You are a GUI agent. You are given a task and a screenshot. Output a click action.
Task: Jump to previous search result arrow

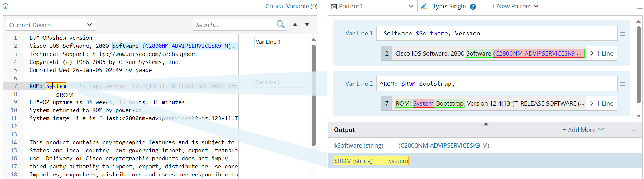(x=295, y=24)
